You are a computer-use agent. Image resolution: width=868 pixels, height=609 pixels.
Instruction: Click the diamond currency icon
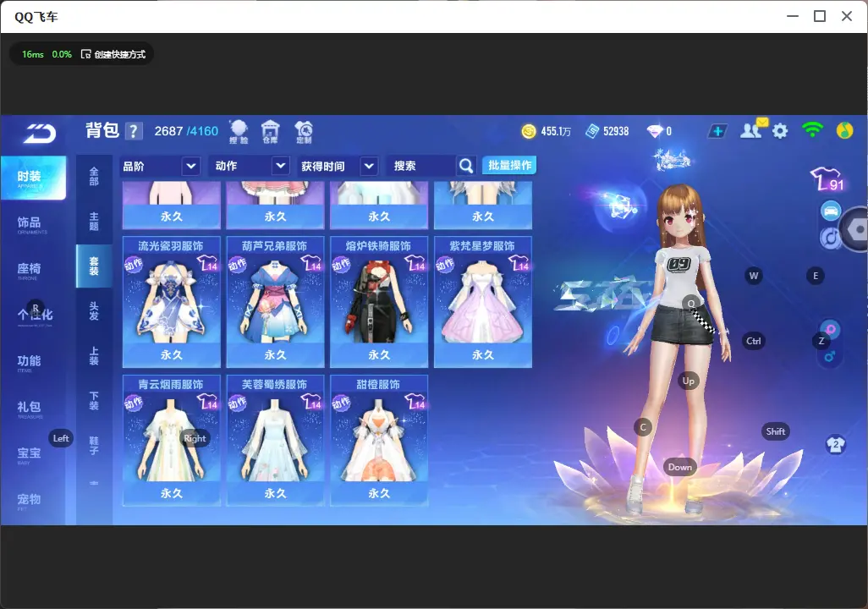pyautogui.click(x=655, y=131)
